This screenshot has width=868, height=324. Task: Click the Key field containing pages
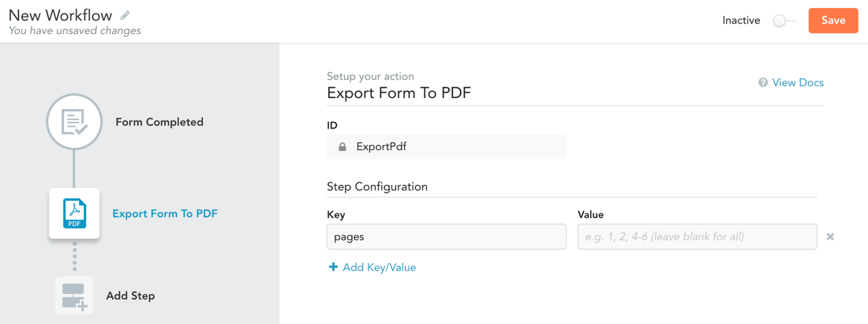click(x=446, y=236)
